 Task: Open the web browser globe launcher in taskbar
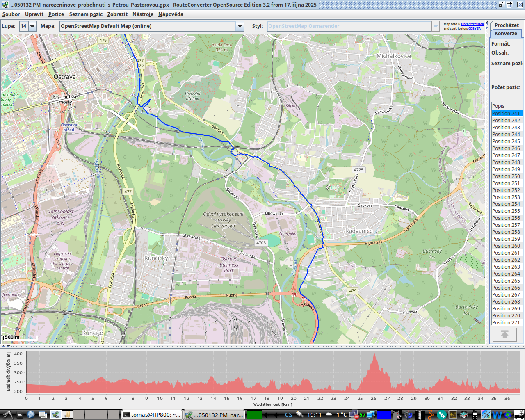coord(31,415)
